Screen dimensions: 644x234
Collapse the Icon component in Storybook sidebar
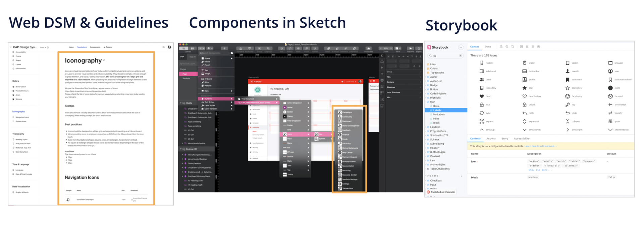tap(426, 102)
